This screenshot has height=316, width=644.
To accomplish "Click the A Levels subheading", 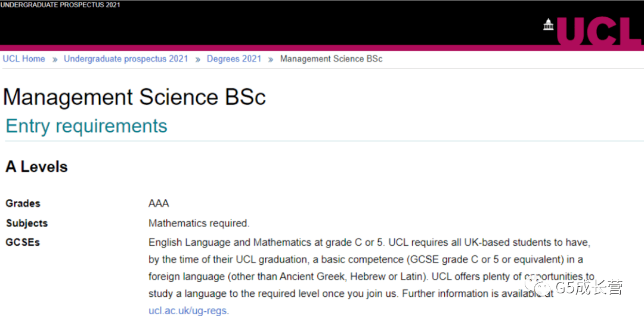I will 36,167.
